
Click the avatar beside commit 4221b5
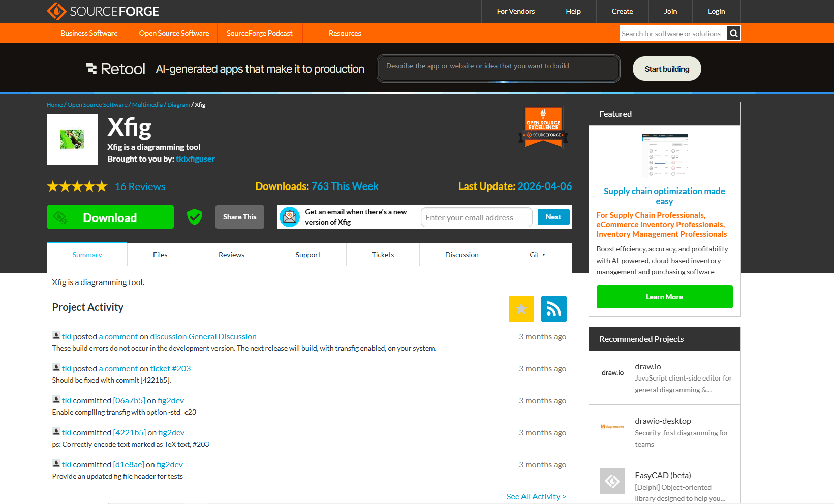[x=56, y=432]
